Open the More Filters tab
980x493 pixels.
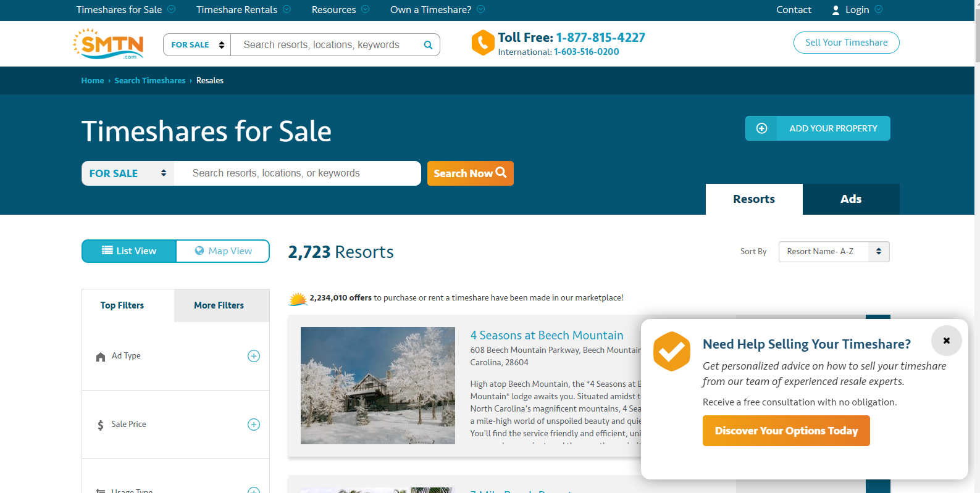[x=222, y=305]
